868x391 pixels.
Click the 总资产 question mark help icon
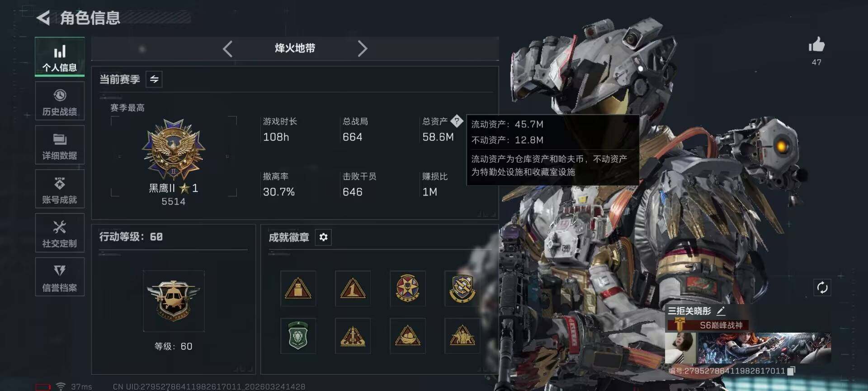pos(457,121)
